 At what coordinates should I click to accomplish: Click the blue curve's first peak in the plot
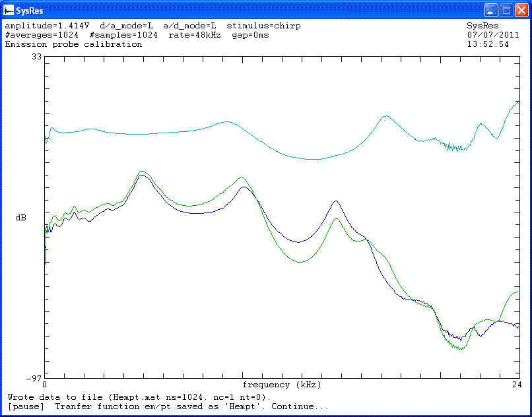(142, 175)
